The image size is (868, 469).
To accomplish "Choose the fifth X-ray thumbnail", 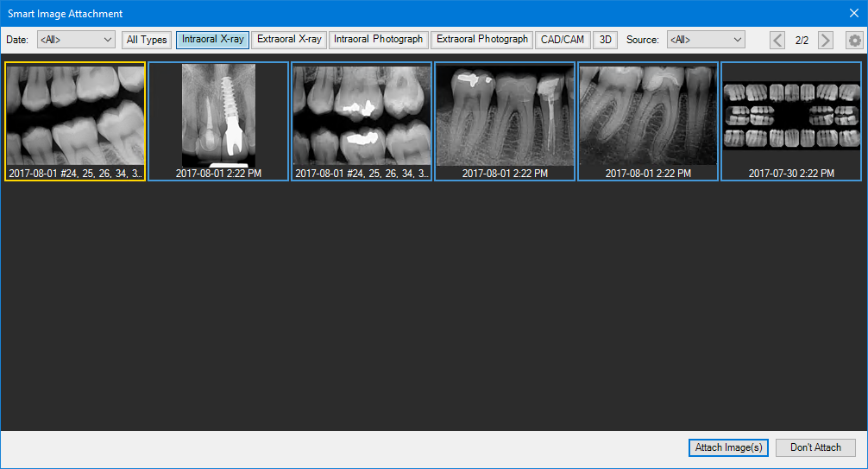I will coord(648,117).
